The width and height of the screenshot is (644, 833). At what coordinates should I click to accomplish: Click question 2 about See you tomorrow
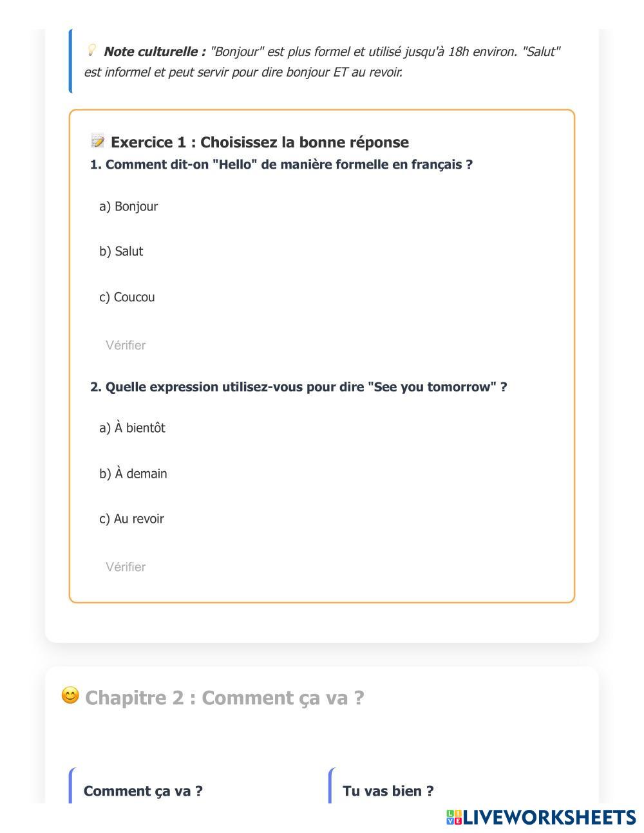(x=299, y=388)
